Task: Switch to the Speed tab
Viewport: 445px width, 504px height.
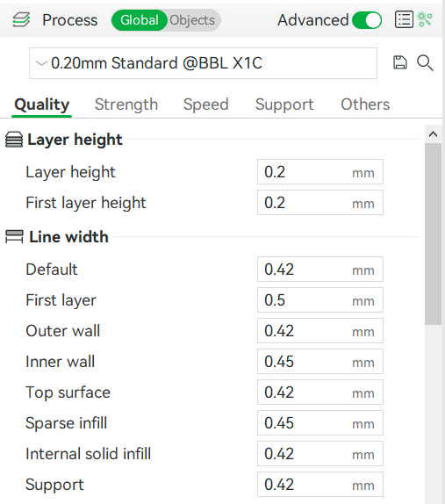Action: pyautogui.click(x=205, y=104)
